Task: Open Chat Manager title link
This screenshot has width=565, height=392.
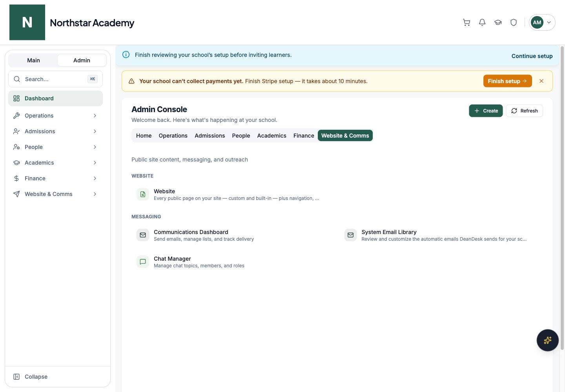Action: click(172, 259)
